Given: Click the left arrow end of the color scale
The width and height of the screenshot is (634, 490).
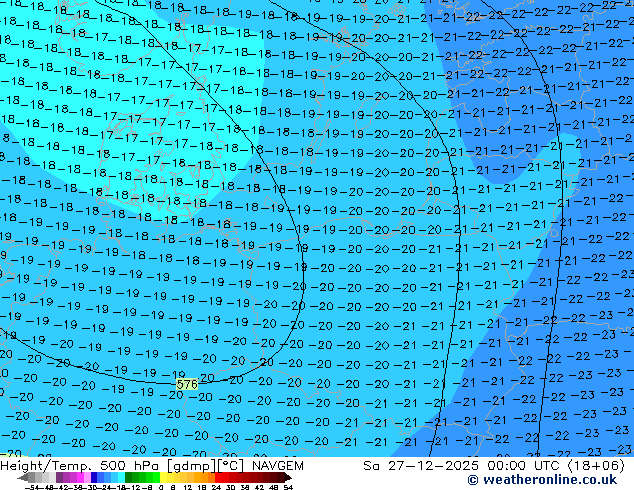Looking at the screenshot, I should point(23,478).
